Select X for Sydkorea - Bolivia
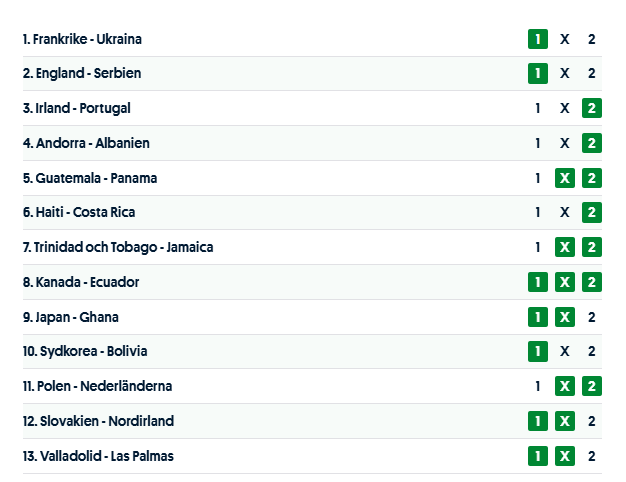Screen dimensions: 626x482 565,351
